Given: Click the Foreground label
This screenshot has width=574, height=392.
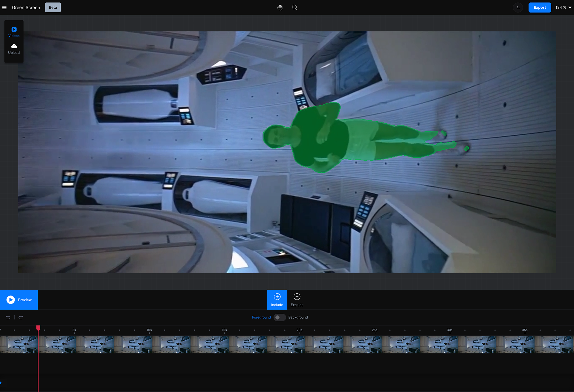Looking at the screenshot, I should (x=261, y=317).
